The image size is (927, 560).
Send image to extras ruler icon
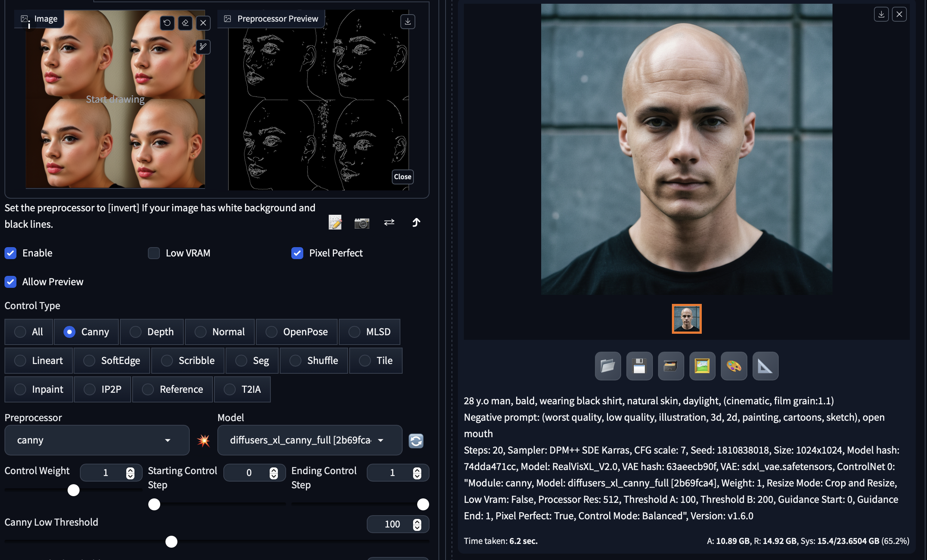[765, 365]
